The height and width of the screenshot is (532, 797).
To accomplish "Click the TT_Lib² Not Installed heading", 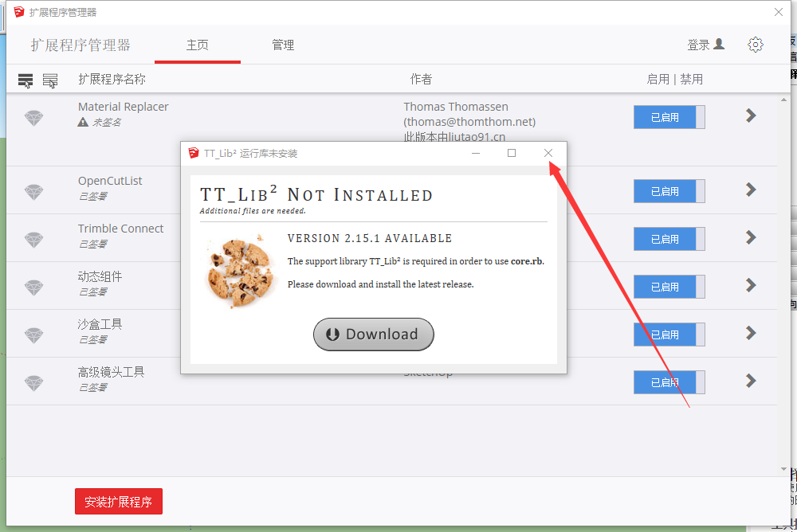I will (316, 194).
